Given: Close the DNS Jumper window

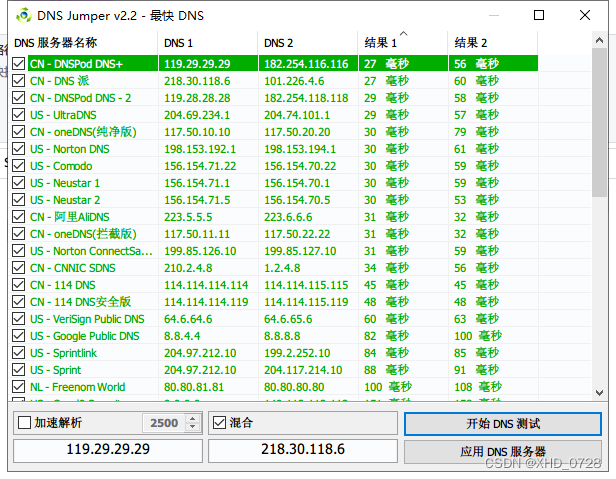Looking at the screenshot, I should [585, 15].
